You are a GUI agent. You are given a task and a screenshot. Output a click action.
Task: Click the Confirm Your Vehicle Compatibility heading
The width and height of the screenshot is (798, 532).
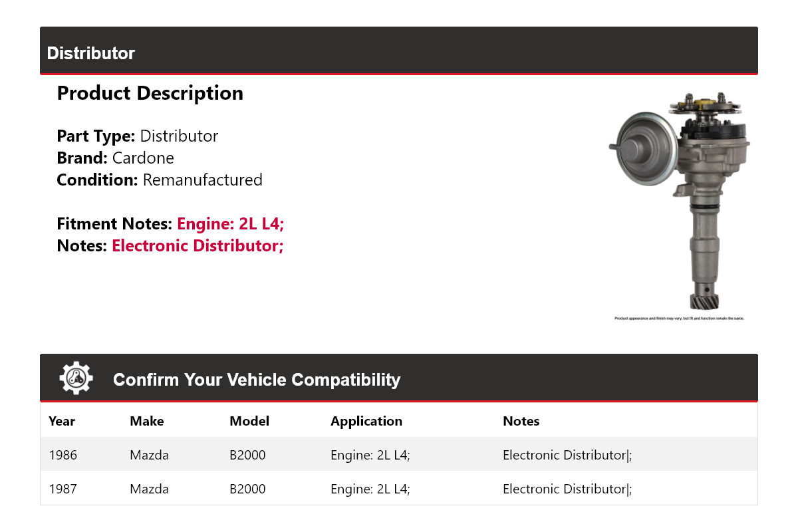click(257, 380)
